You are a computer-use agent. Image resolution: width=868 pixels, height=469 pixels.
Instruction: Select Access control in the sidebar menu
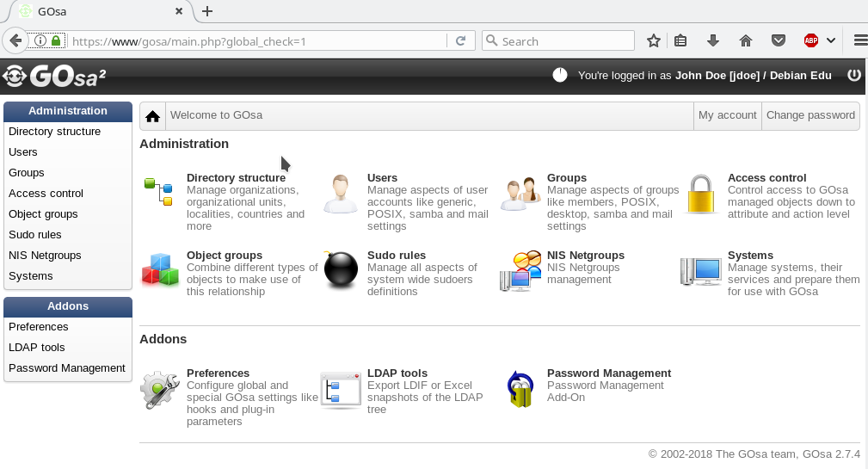[x=46, y=194]
